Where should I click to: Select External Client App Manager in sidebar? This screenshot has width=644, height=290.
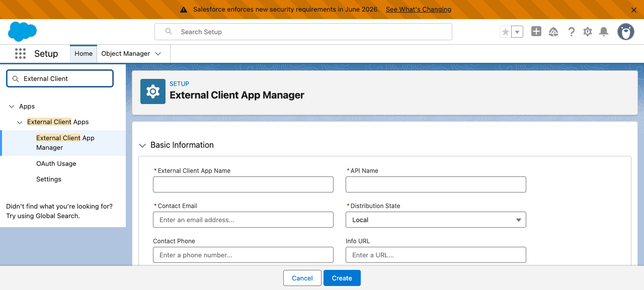pos(63,143)
